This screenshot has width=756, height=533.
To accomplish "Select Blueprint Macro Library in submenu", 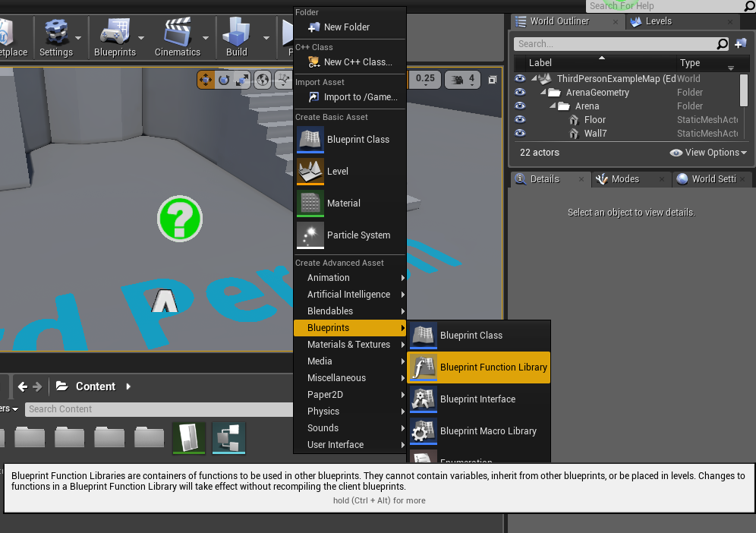I will 479,430.
